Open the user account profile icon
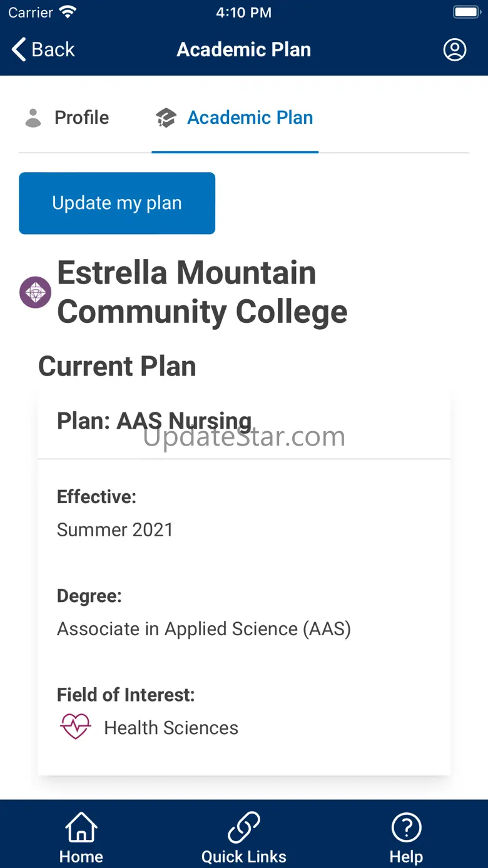Image resolution: width=488 pixels, height=868 pixels. (x=455, y=49)
